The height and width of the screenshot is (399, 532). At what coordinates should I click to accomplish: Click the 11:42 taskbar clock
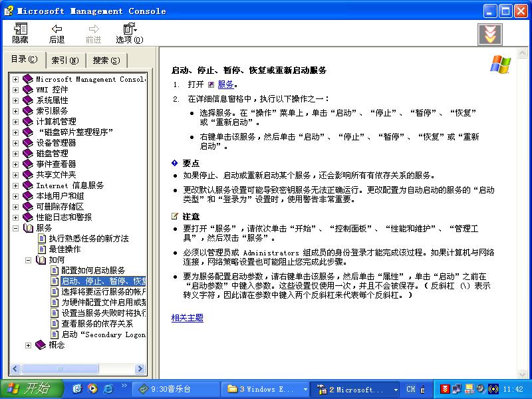pos(513,389)
